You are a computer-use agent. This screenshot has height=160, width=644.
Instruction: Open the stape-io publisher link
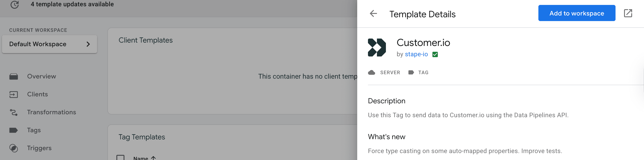[416, 54]
